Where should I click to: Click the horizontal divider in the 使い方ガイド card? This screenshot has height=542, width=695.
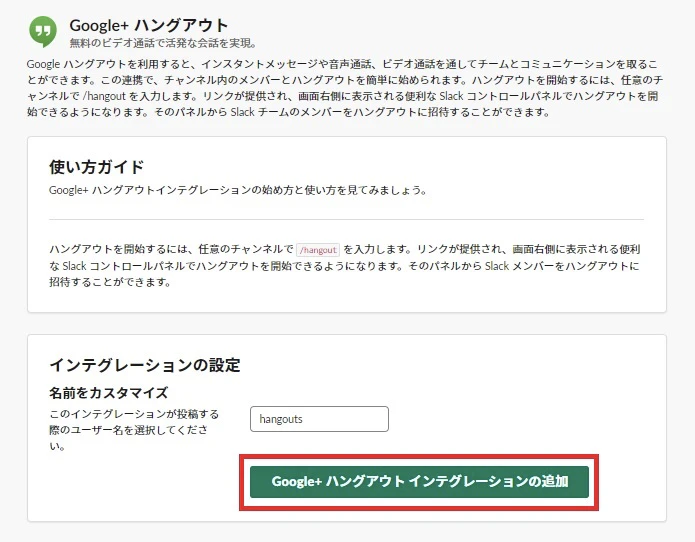pyautogui.click(x=346, y=219)
